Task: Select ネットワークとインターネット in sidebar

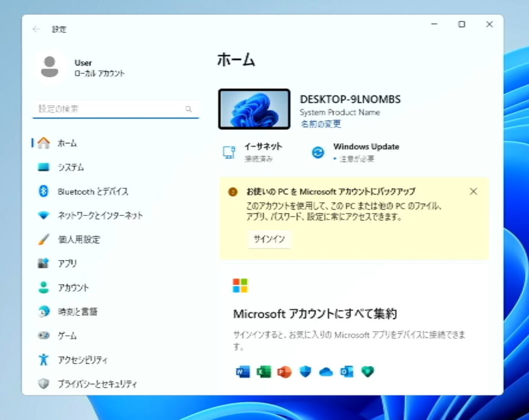Action: (x=100, y=215)
